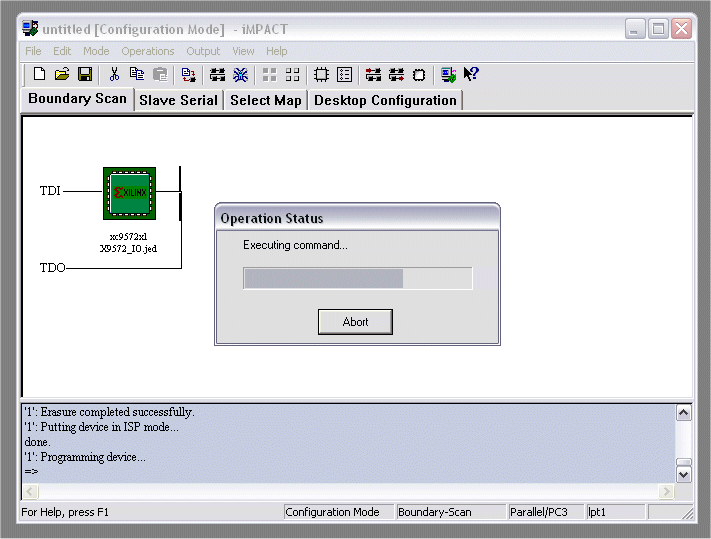Click the 'Putting device in ISP mode' log line

coord(102,427)
